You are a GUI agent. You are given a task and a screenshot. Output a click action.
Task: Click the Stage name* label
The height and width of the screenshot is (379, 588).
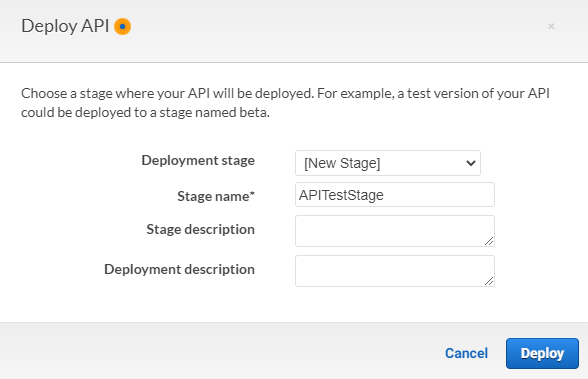click(216, 196)
